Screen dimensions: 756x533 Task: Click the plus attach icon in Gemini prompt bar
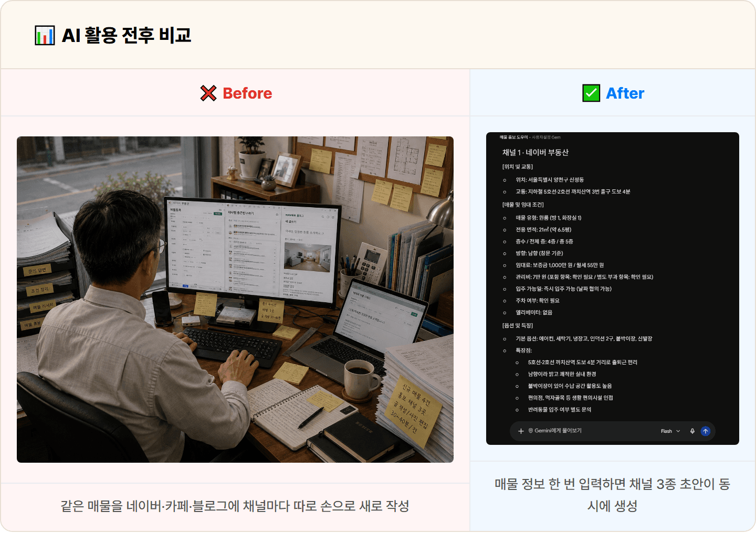(521, 431)
